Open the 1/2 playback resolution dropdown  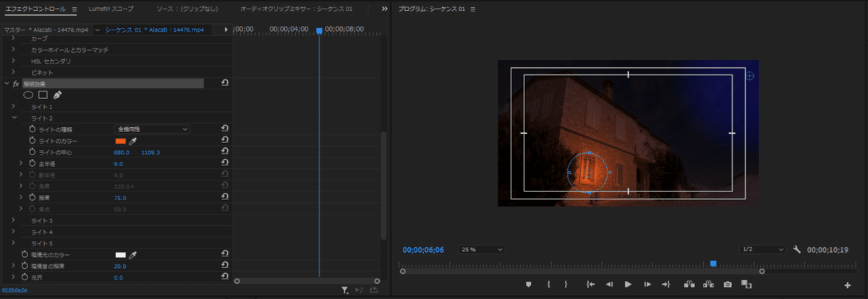click(x=762, y=249)
